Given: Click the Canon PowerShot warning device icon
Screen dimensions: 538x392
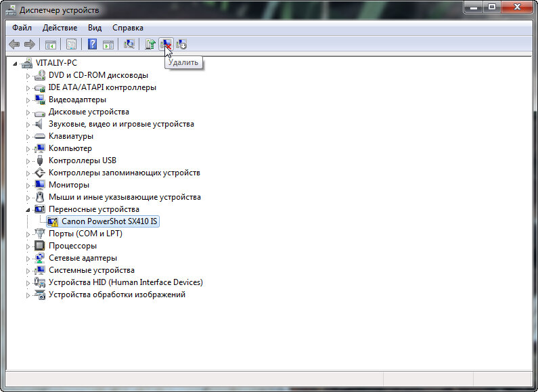Looking at the screenshot, I should point(53,221).
